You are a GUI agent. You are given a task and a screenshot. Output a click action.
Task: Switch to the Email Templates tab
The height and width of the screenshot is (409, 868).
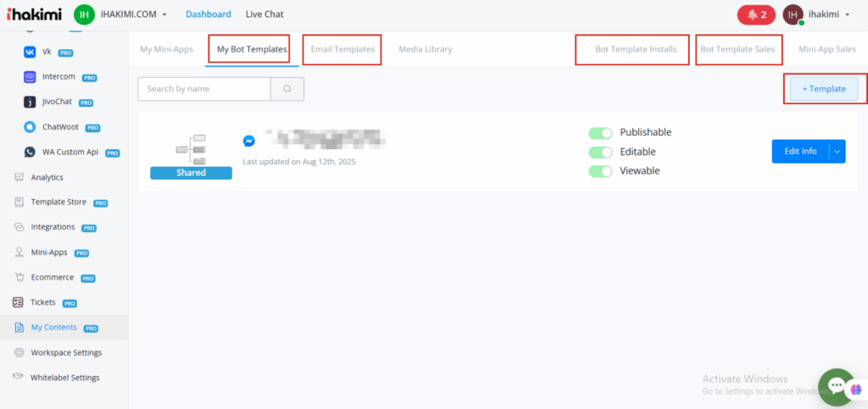(342, 50)
